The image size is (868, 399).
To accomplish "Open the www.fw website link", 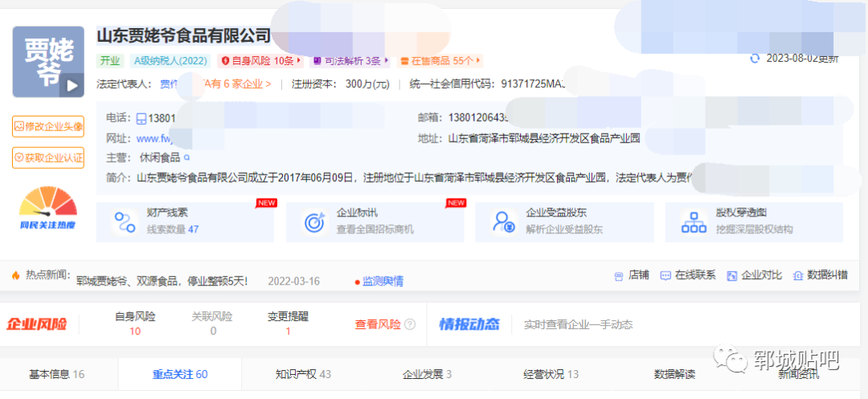I will (x=156, y=138).
